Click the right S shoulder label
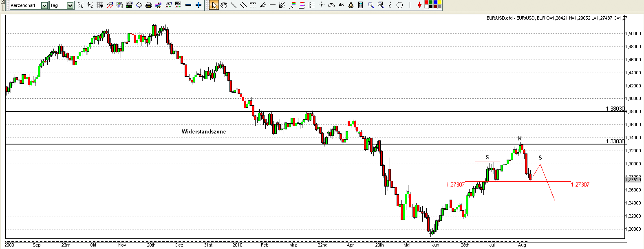Image resolution: width=644 pixels, height=249 pixels. click(540, 158)
